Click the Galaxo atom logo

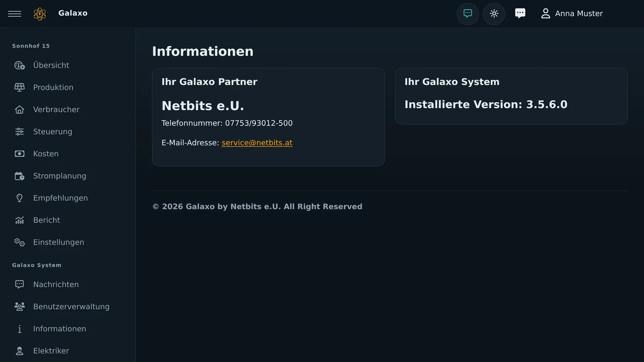40,14
